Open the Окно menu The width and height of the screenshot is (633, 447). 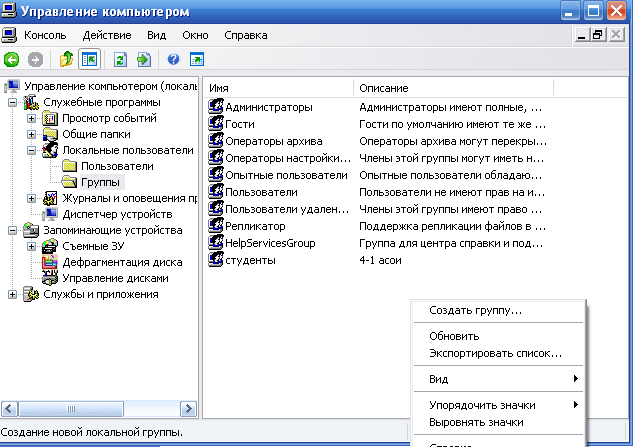pos(195,35)
